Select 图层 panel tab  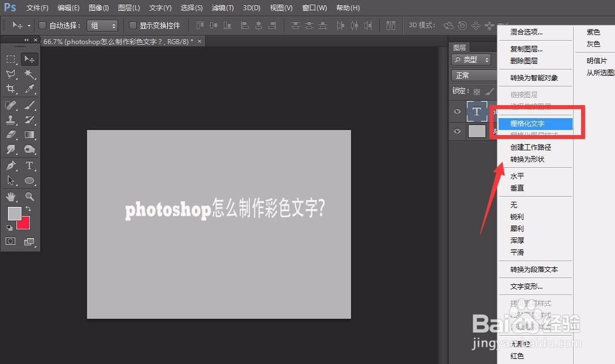tap(460, 47)
